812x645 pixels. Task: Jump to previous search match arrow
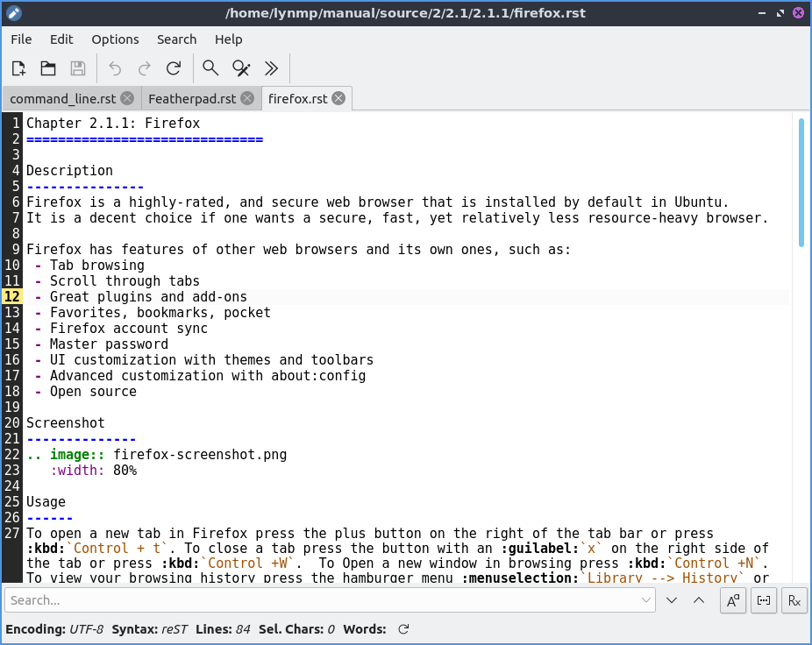coord(699,600)
